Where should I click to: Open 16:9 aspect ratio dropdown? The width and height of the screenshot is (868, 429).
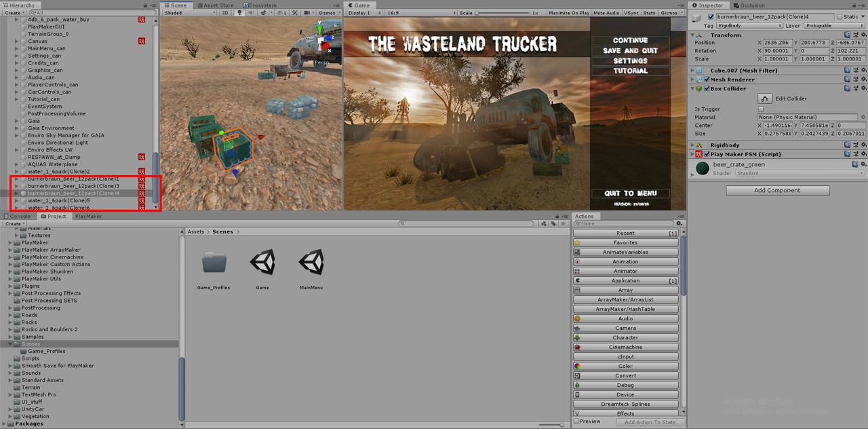pyautogui.click(x=420, y=12)
